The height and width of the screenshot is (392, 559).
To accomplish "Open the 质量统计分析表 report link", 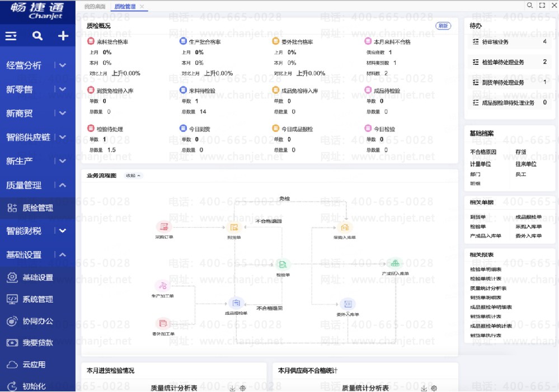I will 488,288.
